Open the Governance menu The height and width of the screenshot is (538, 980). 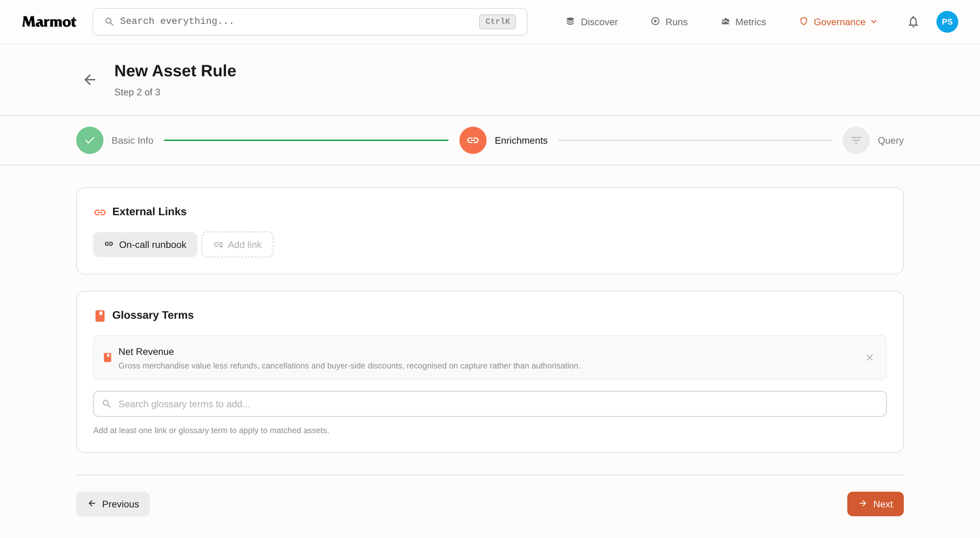click(838, 22)
